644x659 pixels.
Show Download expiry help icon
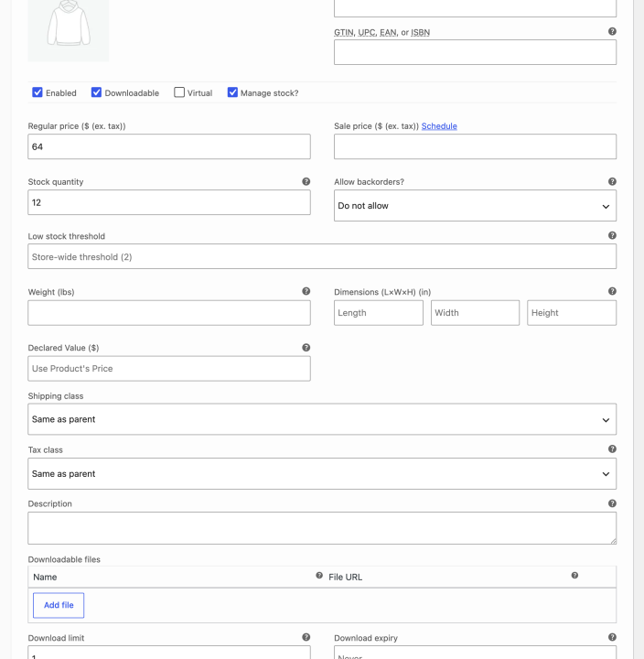612,637
